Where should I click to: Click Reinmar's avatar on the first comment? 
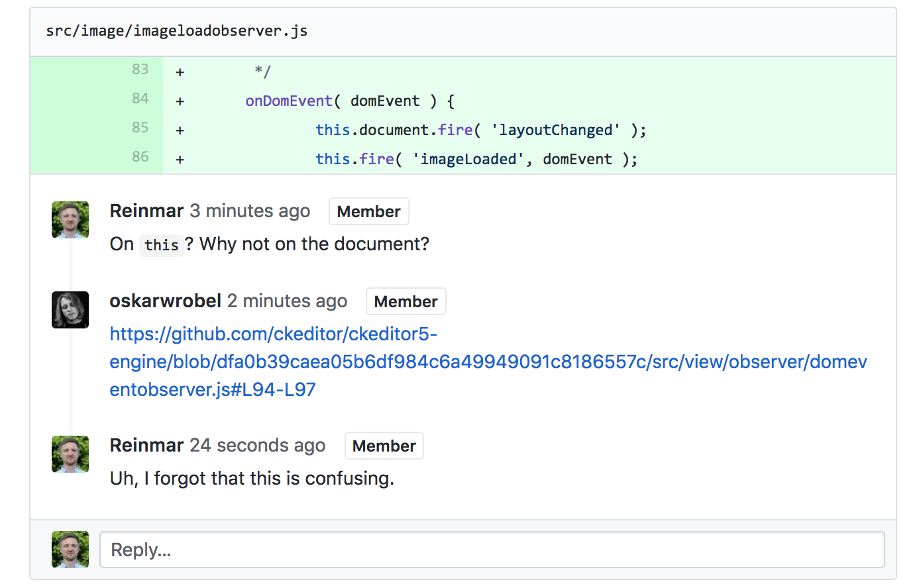tap(70, 219)
